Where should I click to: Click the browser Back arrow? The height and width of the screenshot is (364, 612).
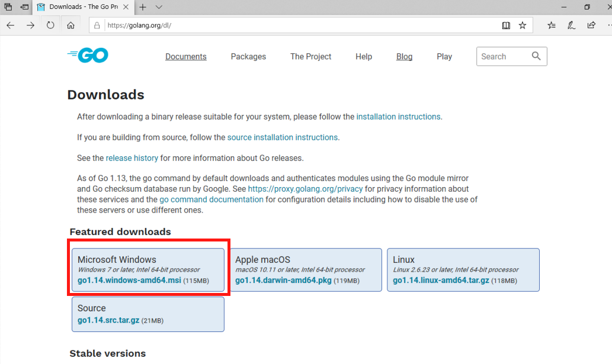pyautogui.click(x=11, y=25)
